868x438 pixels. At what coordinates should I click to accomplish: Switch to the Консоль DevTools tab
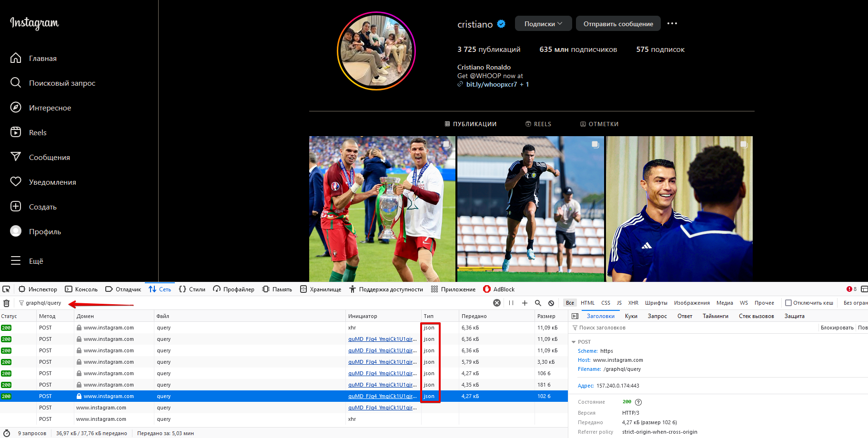point(81,289)
